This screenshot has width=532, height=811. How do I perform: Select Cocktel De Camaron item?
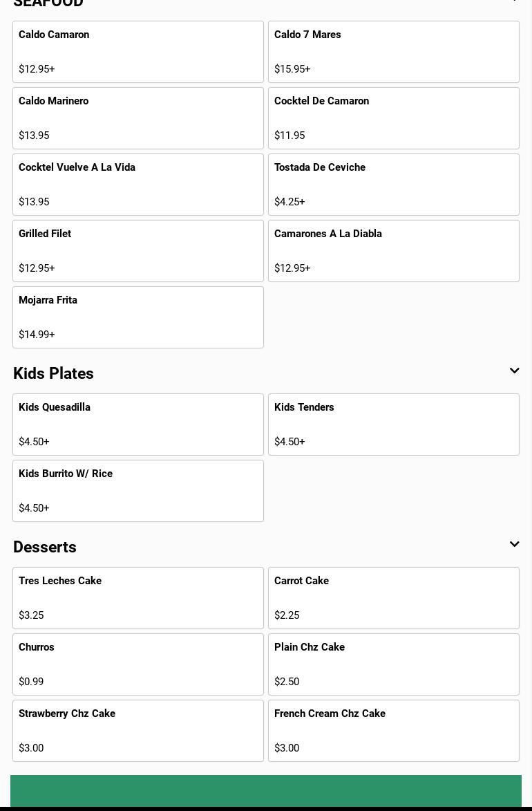click(394, 118)
